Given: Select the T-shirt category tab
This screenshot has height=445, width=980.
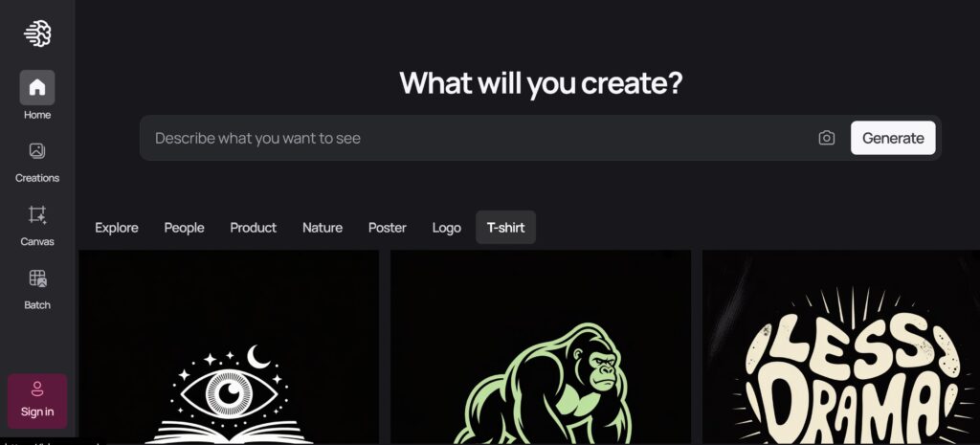Looking at the screenshot, I should [x=505, y=228].
